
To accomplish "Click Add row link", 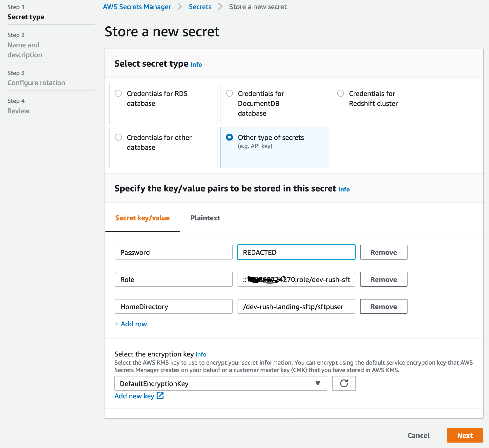I will [x=131, y=324].
